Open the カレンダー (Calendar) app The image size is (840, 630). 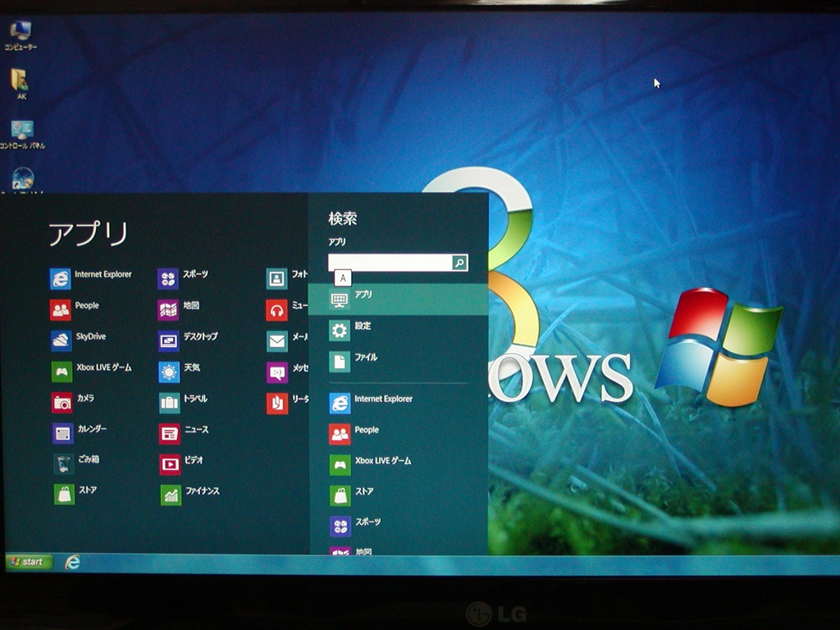pyautogui.click(x=80, y=433)
